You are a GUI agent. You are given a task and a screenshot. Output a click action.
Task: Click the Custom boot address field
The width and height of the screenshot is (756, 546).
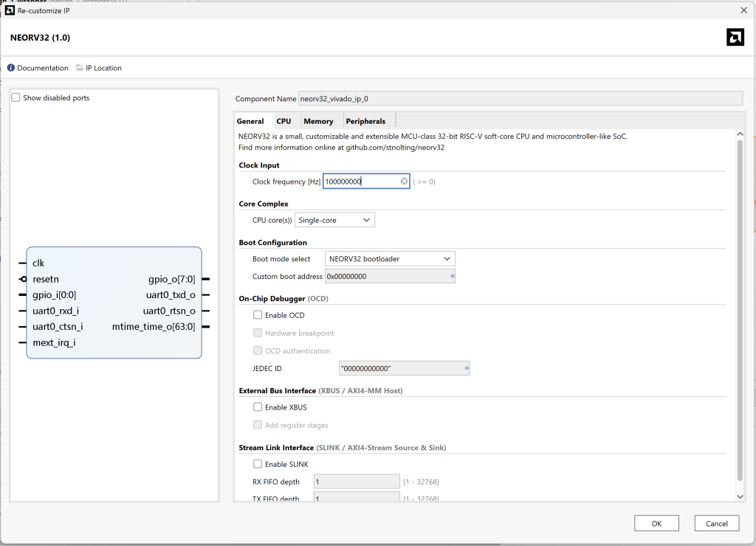tap(390, 276)
